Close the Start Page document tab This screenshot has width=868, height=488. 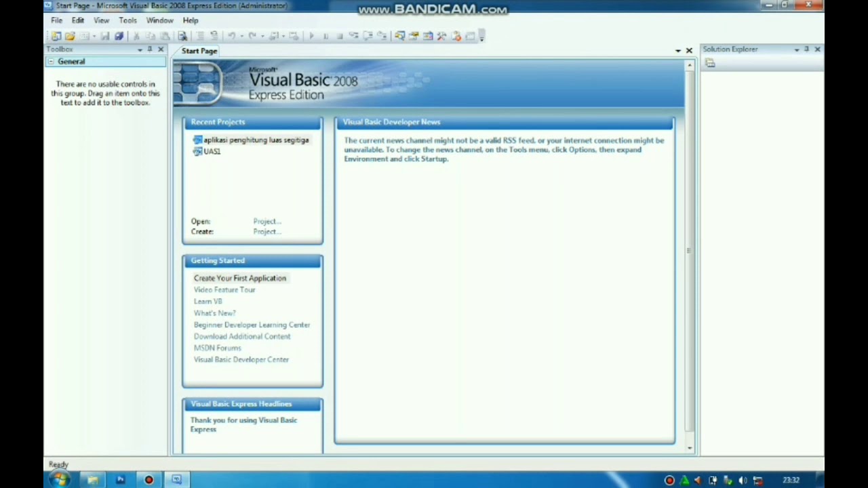click(689, 51)
